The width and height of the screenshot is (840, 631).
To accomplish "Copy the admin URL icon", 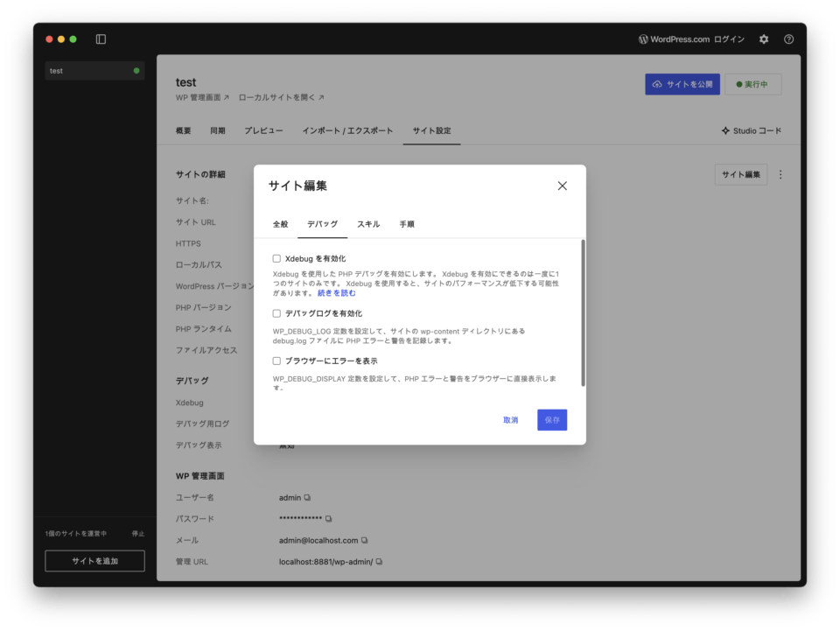I will point(379,562).
